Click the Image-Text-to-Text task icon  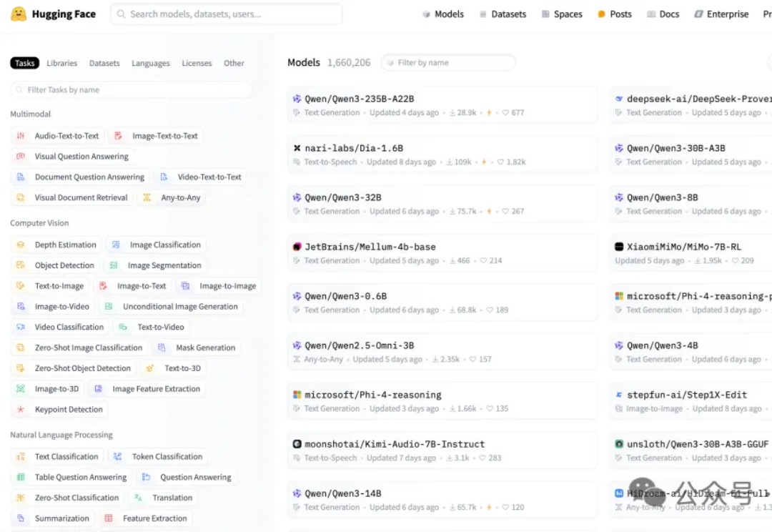click(x=118, y=136)
